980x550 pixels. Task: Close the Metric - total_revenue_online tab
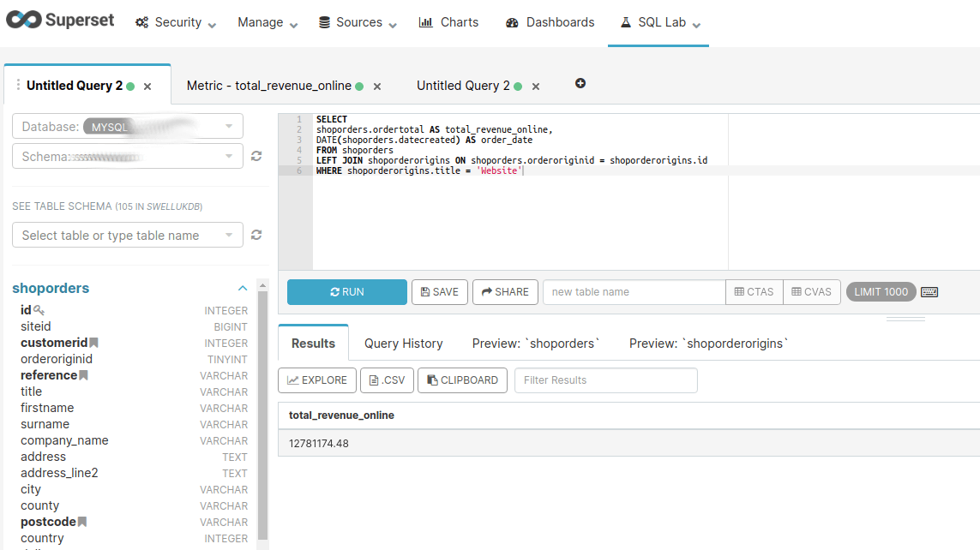pyautogui.click(x=377, y=87)
